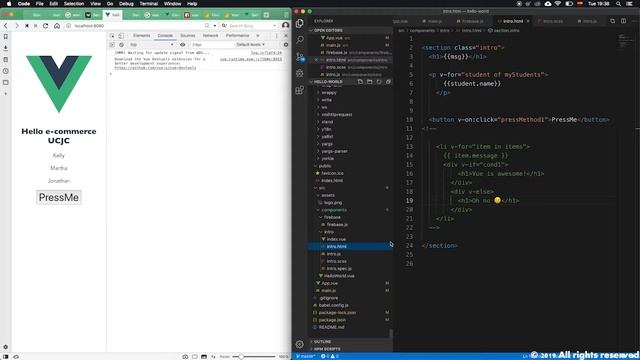Click the Split Editor icon in VS Code
640x360 pixels.
[623, 21]
